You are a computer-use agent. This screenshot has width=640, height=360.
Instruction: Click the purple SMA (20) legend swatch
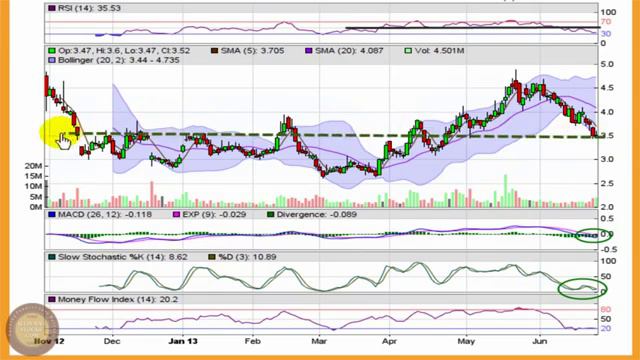tap(309, 51)
